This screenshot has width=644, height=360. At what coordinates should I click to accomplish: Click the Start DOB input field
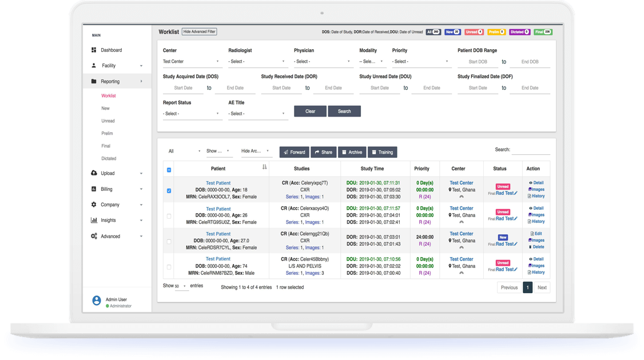click(x=478, y=62)
